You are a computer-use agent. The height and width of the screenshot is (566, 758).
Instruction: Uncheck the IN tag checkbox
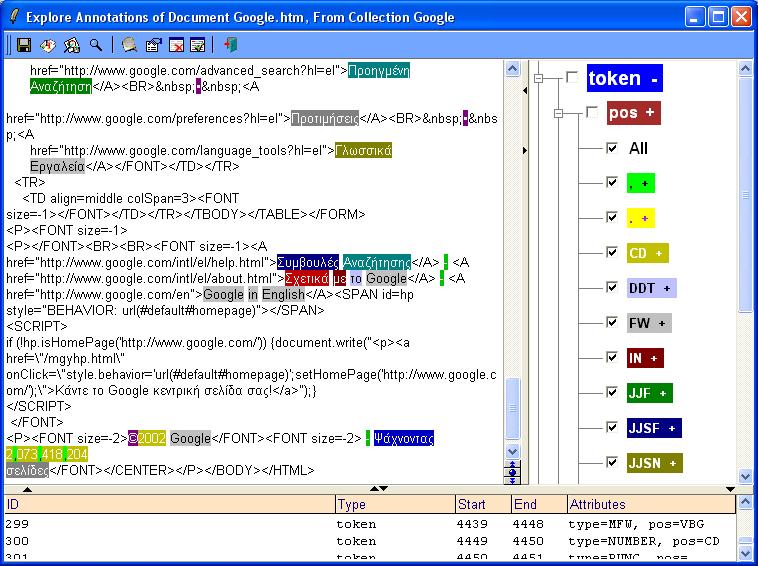[x=612, y=357]
